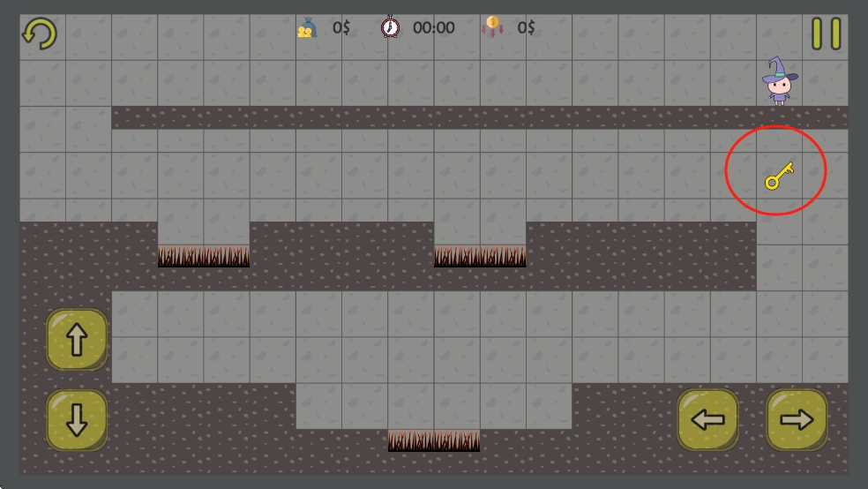
Task: Click the 0$ amount beside the money bag
Action: 341,27
